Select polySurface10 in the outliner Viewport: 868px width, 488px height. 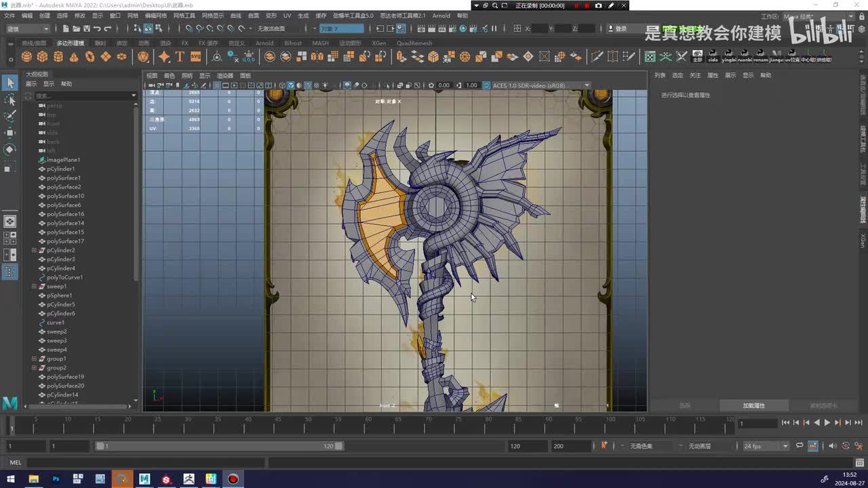pos(65,196)
